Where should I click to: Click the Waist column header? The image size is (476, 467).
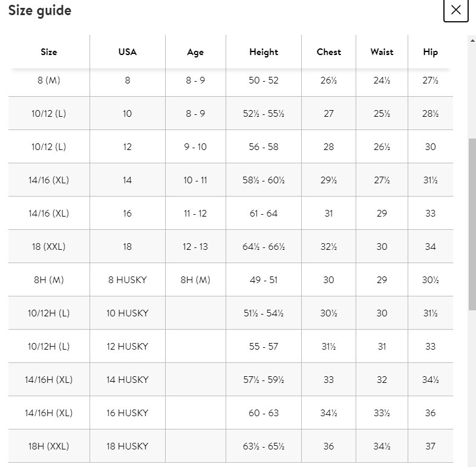(x=382, y=52)
